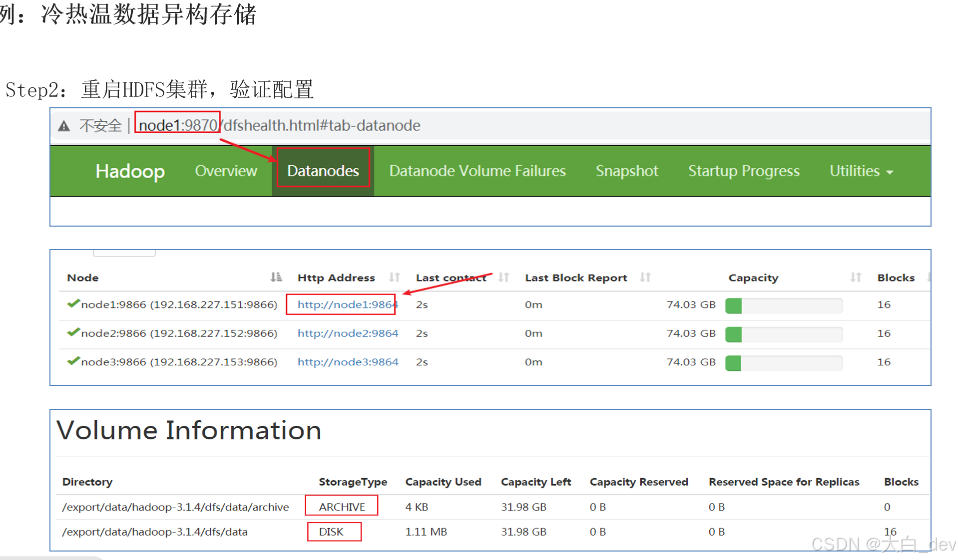Open the Startup Progress tab
The image size is (958, 560).
(x=743, y=171)
